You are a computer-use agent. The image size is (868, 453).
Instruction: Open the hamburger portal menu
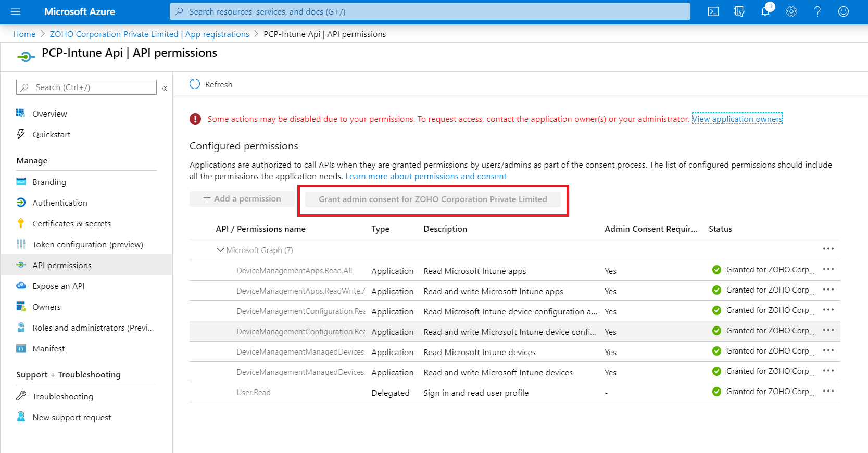(x=16, y=11)
